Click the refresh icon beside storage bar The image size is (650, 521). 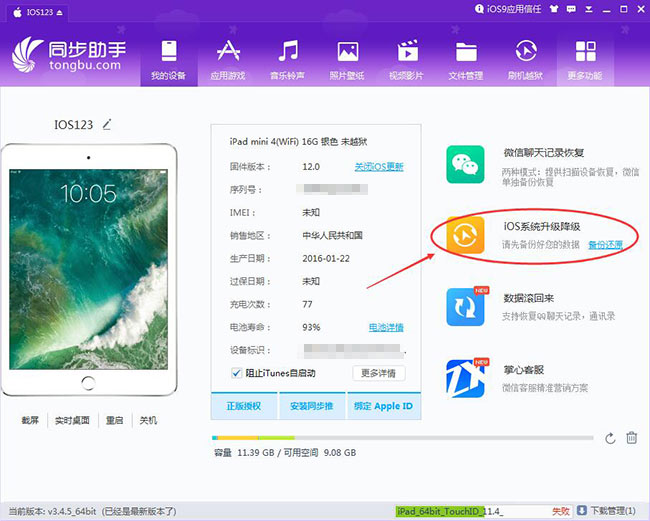click(610, 438)
